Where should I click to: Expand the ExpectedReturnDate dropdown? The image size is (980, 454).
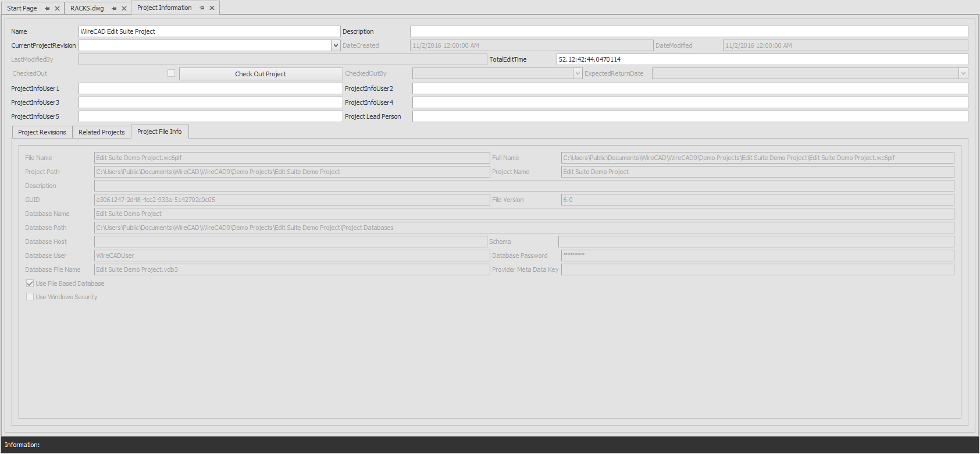click(x=963, y=73)
